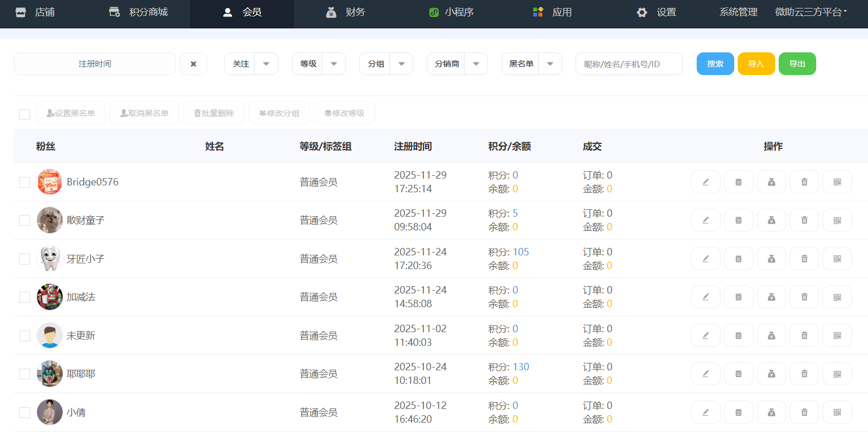This screenshot has height=434, width=868.
Task: Clear the 注册时间 filter with the X icon
Action: coord(193,64)
